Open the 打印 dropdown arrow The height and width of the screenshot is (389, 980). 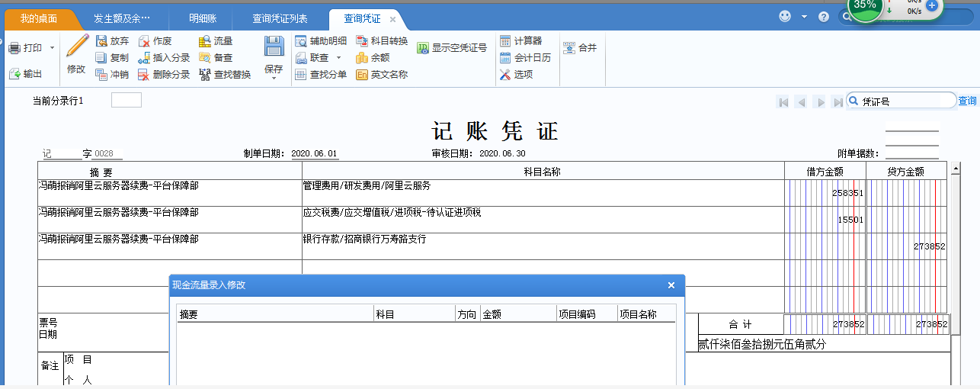coord(52,48)
